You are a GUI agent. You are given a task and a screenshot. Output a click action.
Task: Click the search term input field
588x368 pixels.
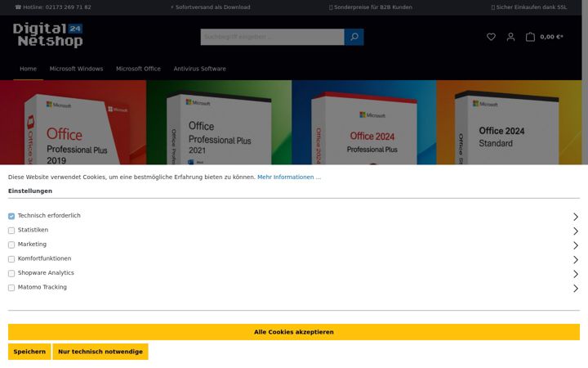click(272, 37)
